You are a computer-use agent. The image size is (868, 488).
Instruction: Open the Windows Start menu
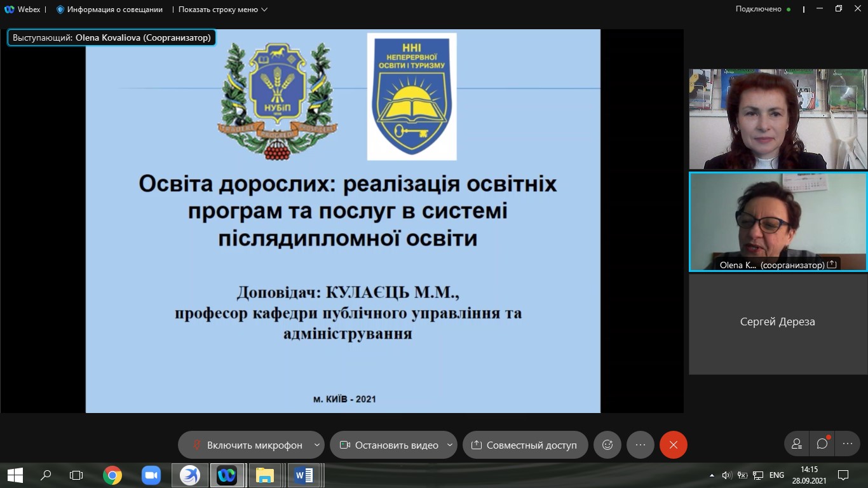point(15,475)
